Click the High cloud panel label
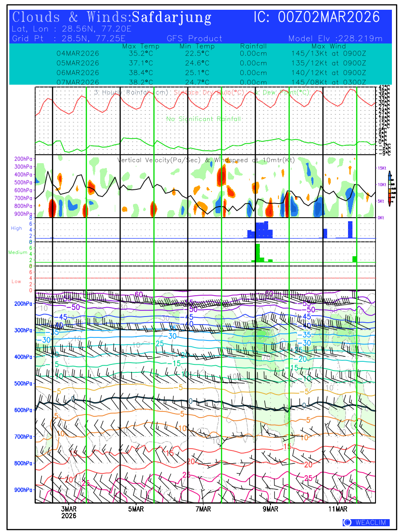 click(x=16, y=228)
